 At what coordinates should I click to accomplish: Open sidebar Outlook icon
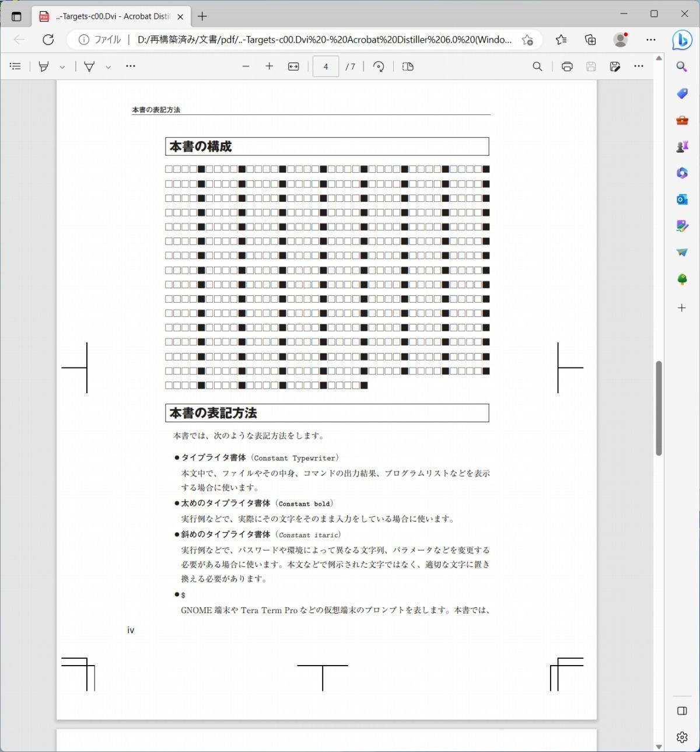tap(682, 200)
